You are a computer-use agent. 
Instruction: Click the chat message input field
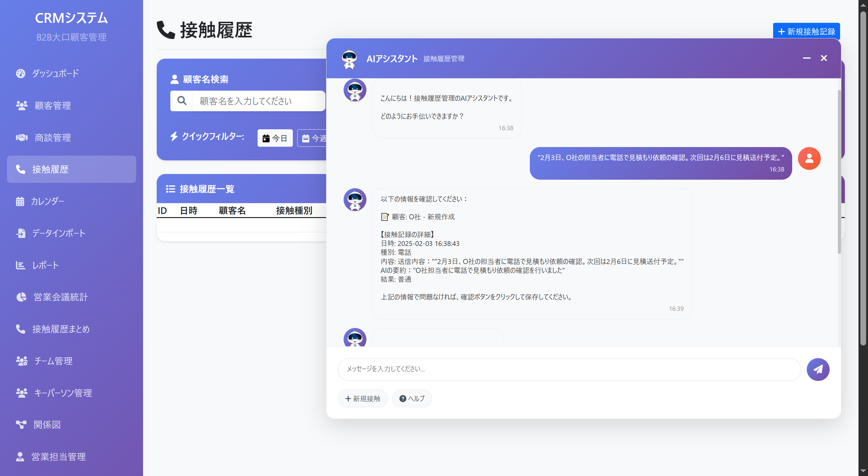click(x=569, y=369)
